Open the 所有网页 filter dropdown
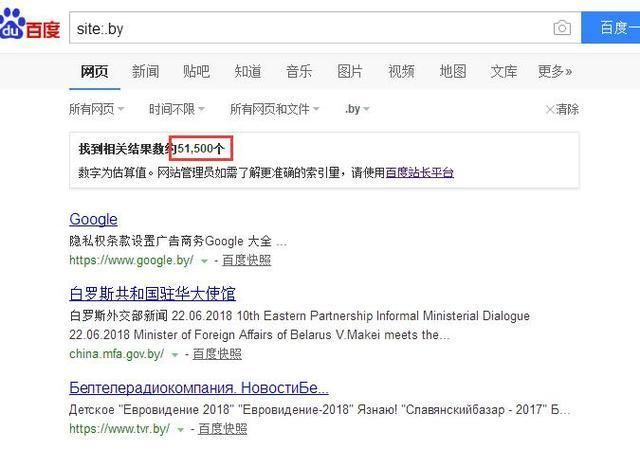This screenshot has width=640, height=449. click(96, 109)
